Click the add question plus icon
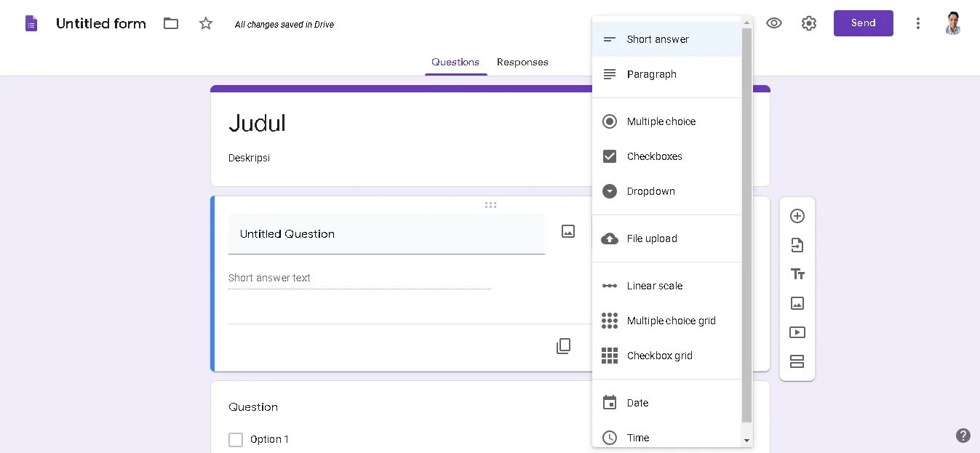The width and height of the screenshot is (980, 453). (797, 216)
